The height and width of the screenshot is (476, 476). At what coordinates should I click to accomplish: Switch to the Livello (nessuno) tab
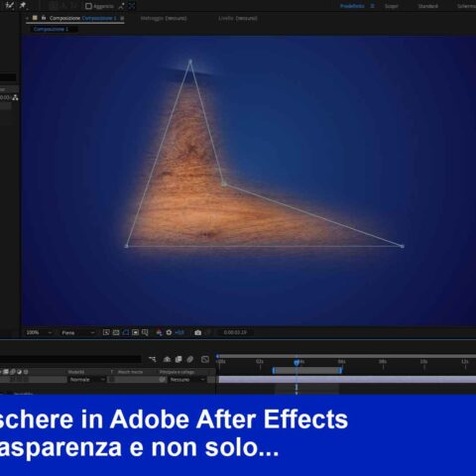[238, 18]
